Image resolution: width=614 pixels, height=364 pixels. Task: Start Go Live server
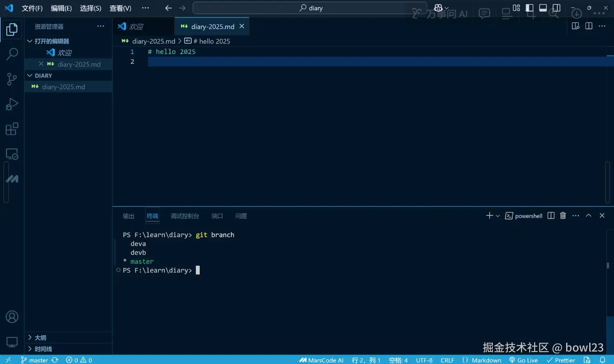point(523,360)
